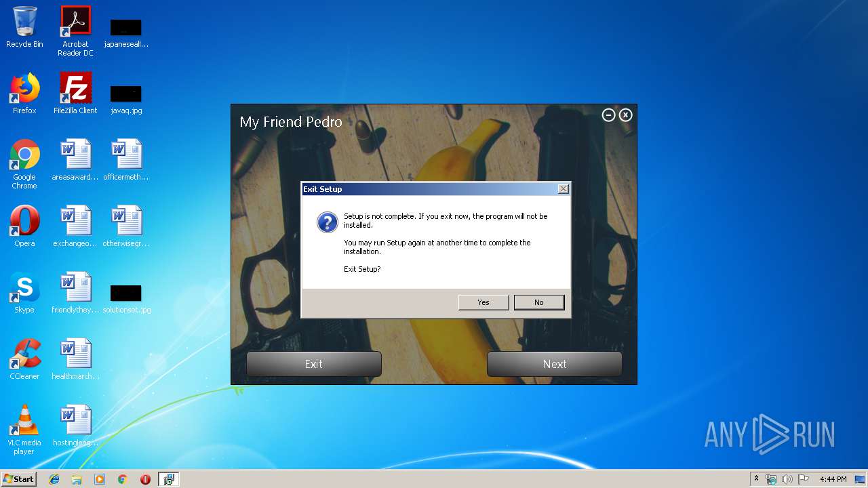Open Opera from the taskbar
Viewport: 868px width, 488px height.
point(145,479)
